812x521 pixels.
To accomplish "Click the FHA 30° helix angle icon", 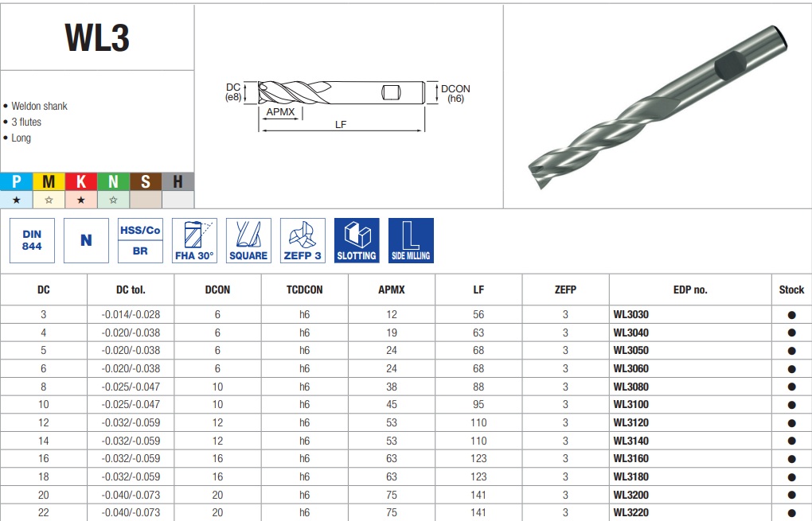I will [x=194, y=240].
